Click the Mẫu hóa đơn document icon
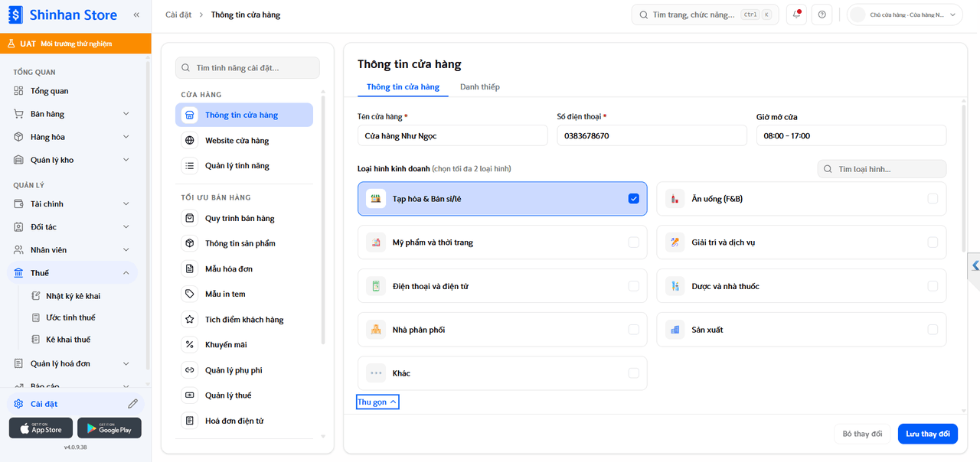This screenshot has width=980, height=462. coord(189,269)
